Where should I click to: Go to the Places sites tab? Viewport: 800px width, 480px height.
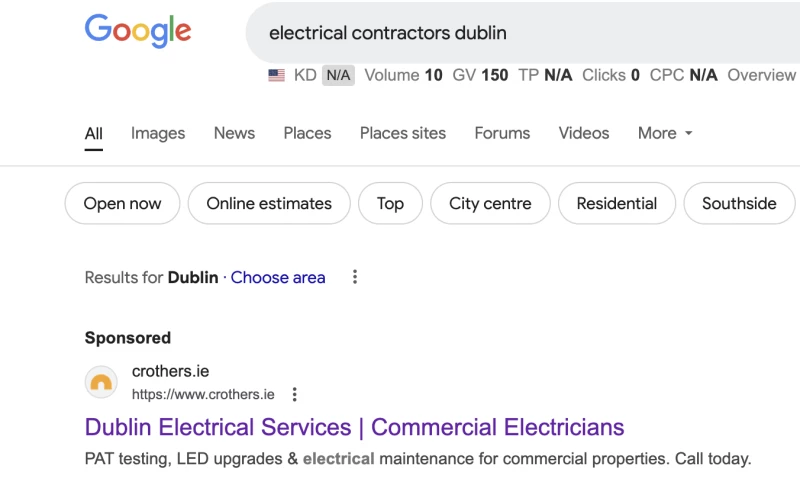click(403, 133)
